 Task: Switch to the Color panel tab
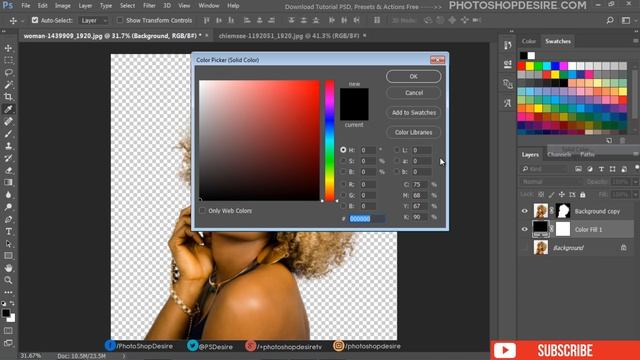coord(529,41)
